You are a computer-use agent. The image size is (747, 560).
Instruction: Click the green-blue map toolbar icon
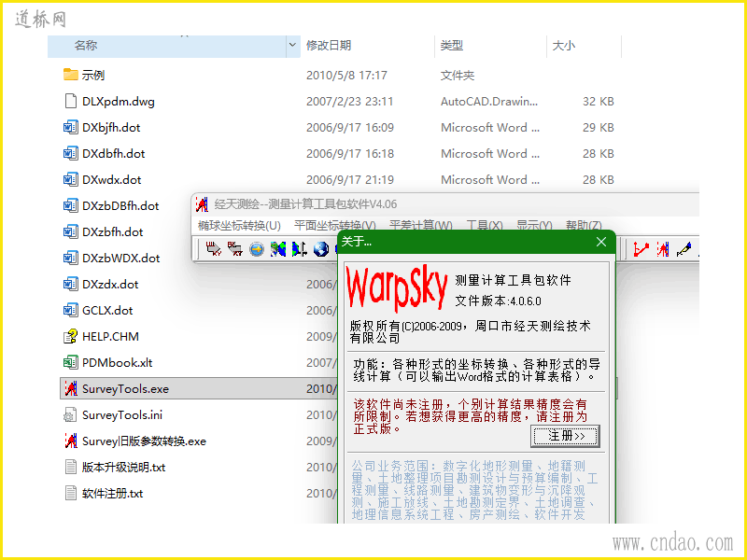click(x=278, y=249)
